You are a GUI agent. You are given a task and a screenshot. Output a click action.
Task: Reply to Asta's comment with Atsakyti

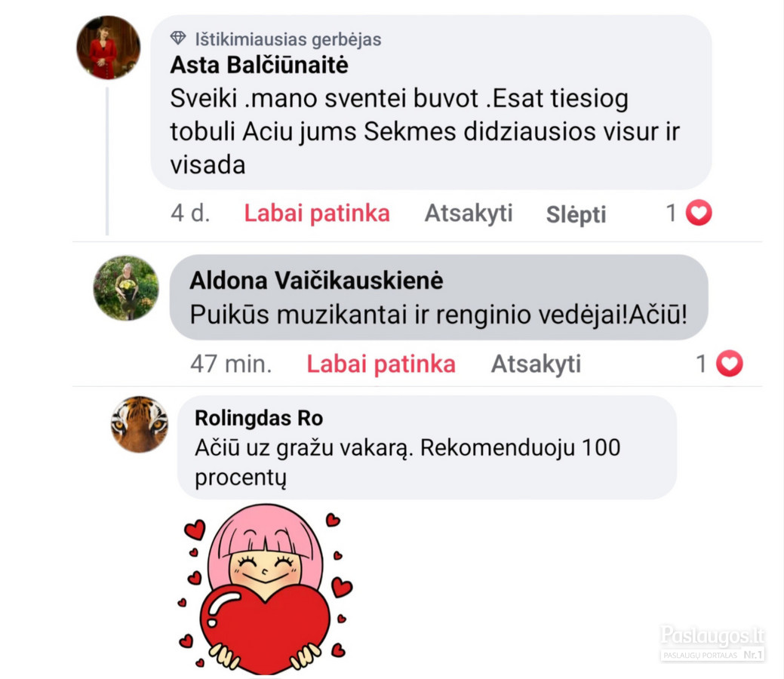(469, 214)
